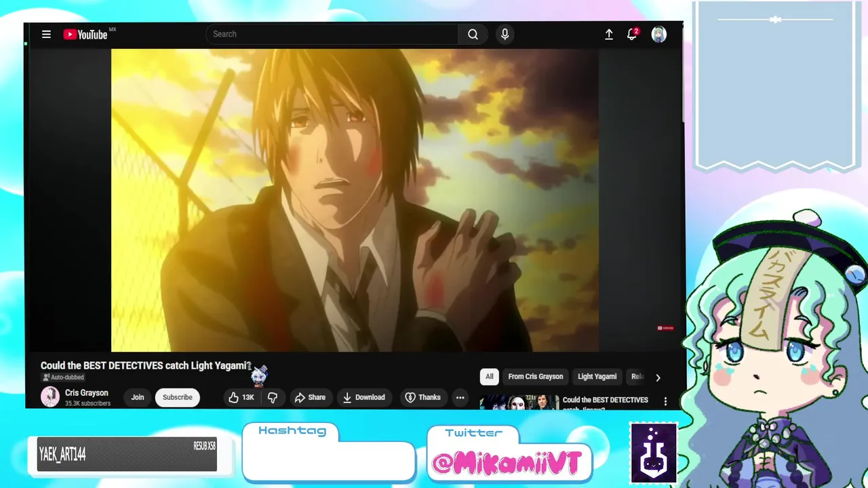The width and height of the screenshot is (868, 488).
Task: Open the more actions ellipsis menu
Action: point(460,397)
